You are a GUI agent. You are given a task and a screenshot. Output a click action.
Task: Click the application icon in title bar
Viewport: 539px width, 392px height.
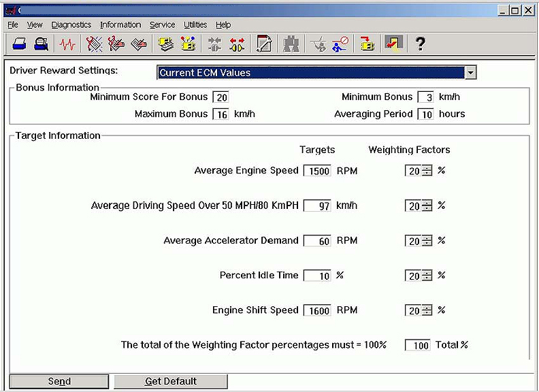coord(11,10)
